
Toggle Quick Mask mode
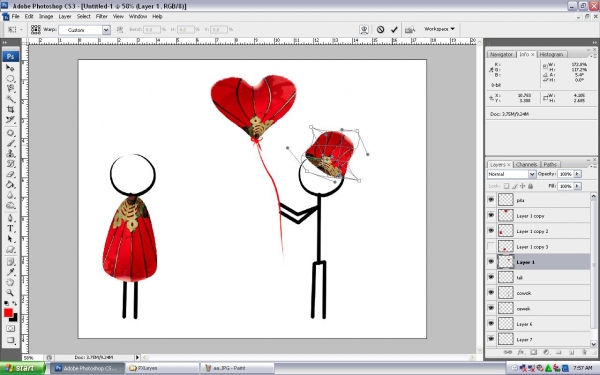[x=10, y=328]
